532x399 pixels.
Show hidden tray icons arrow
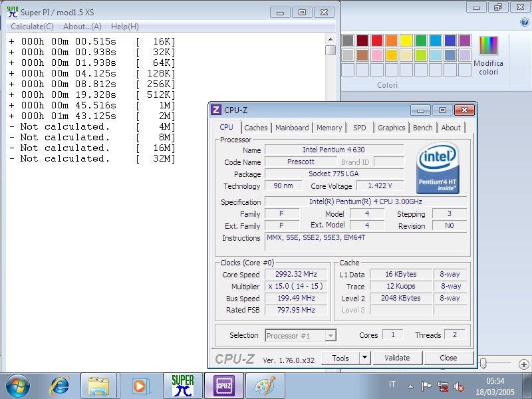[x=411, y=386]
